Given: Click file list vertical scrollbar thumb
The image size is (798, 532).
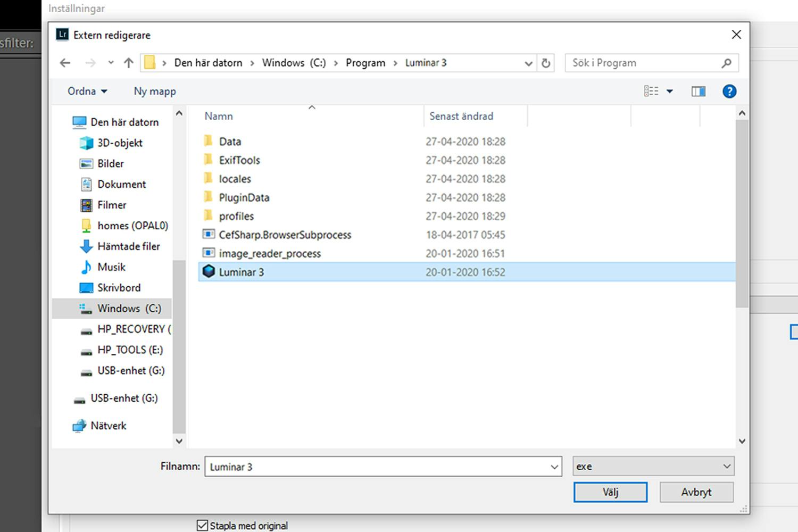Looking at the screenshot, I should [742, 214].
